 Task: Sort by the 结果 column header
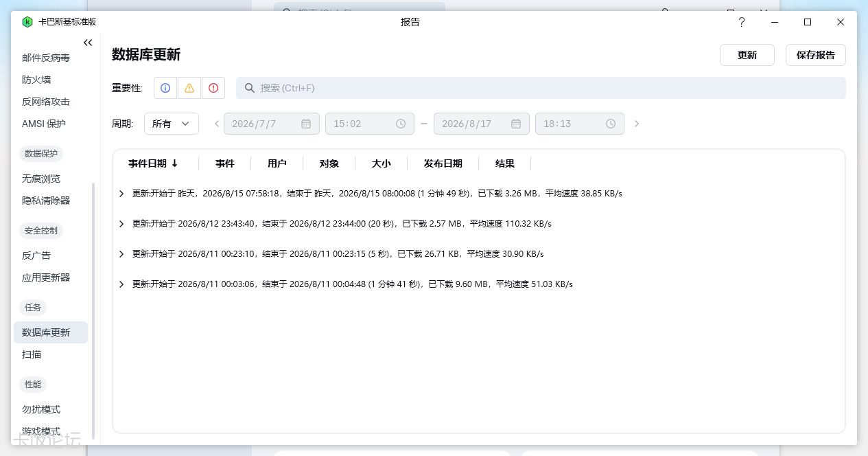click(x=505, y=163)
